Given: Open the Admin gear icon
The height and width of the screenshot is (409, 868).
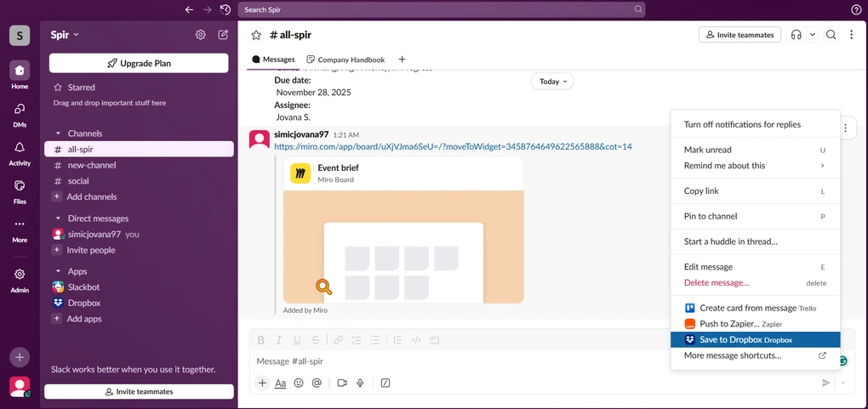Looking at the screenshot, I should tap(20, 274).
